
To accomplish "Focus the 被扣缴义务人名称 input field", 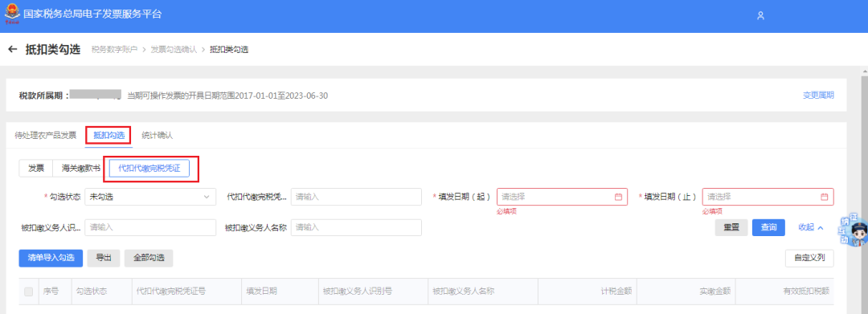I will [357, 227].
